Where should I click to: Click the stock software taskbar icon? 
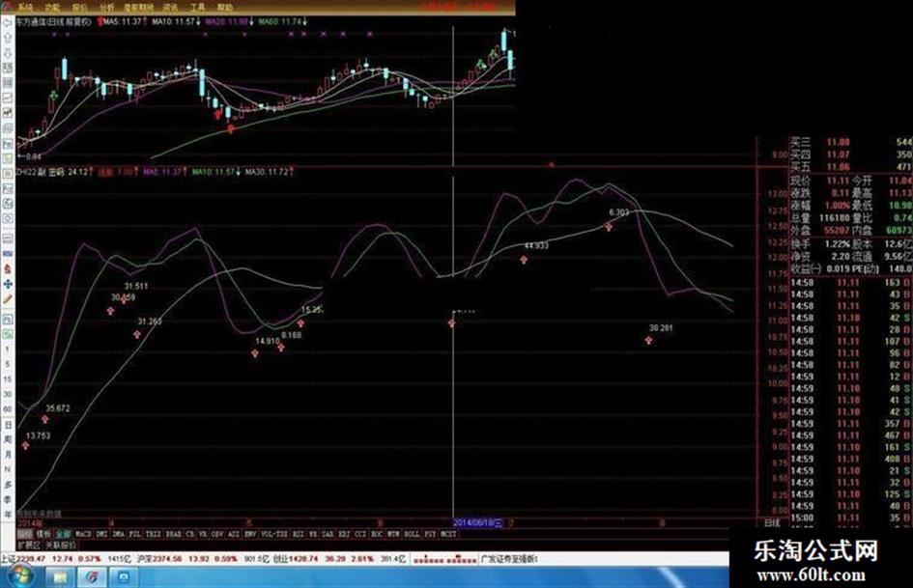click(92, 577)
